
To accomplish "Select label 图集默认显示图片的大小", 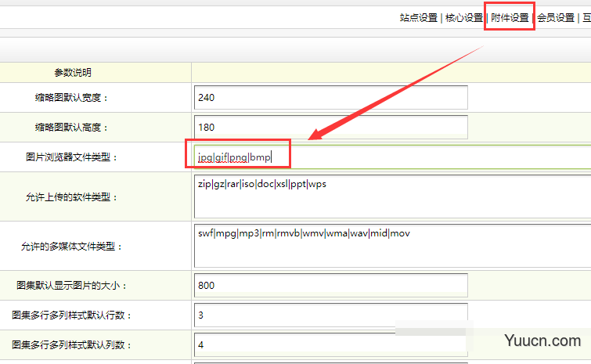I will (x=71, y=286).
